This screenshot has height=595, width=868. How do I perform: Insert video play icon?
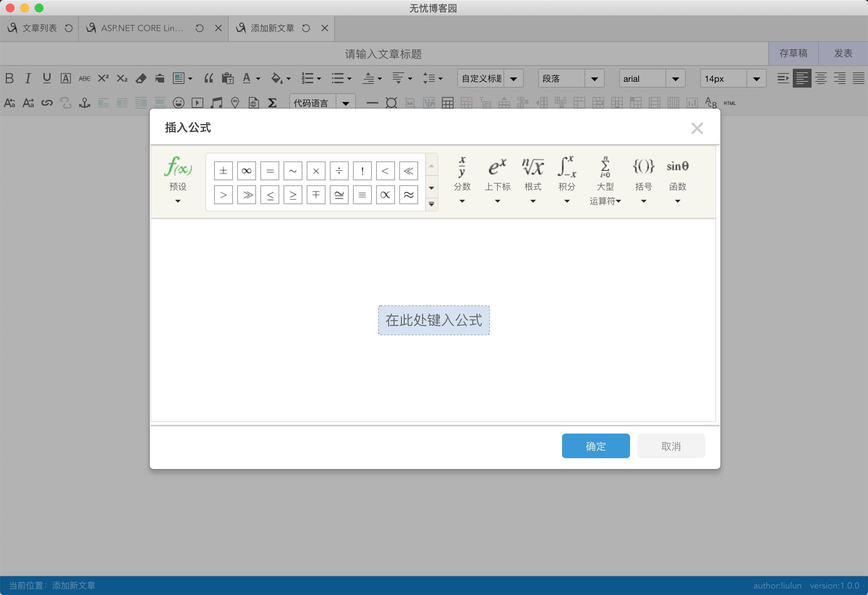click(x=197, y=103)
